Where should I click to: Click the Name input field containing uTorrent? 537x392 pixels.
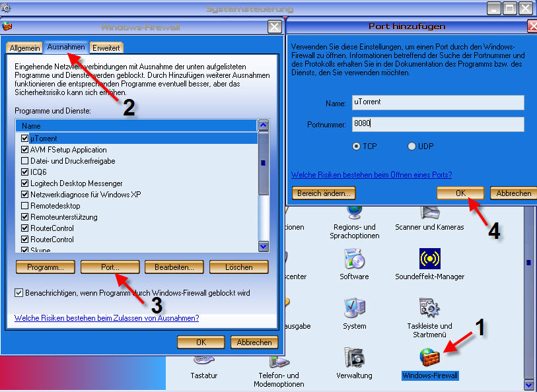(438, 102)
